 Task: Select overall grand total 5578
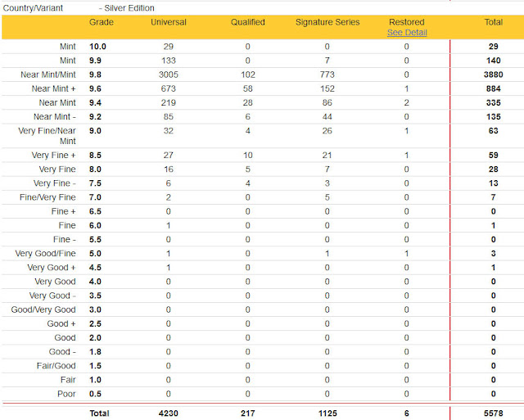coord(493,413)
